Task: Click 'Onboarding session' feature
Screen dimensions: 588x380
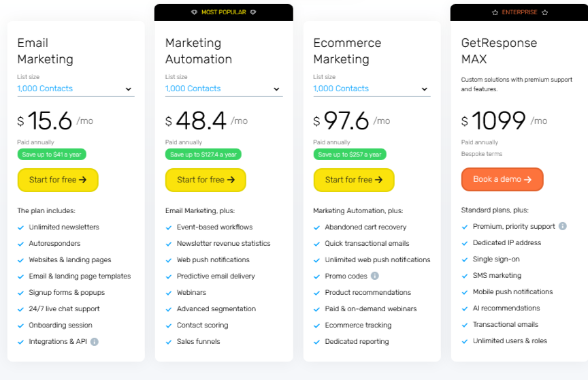Action: (x=61, y=326)
